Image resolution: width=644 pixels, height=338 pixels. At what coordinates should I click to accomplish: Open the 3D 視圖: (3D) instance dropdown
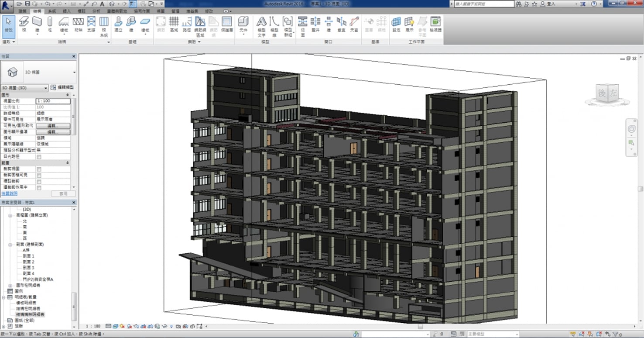(45, 88)
